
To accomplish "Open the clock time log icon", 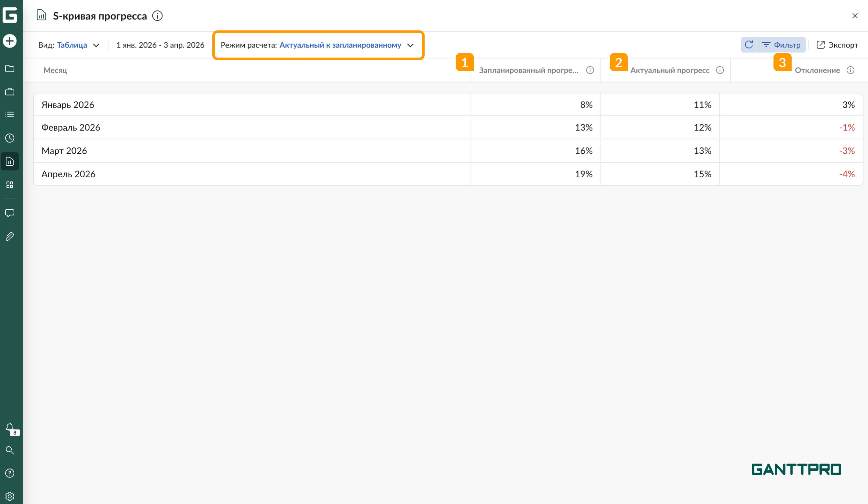I will coord(10,138).
